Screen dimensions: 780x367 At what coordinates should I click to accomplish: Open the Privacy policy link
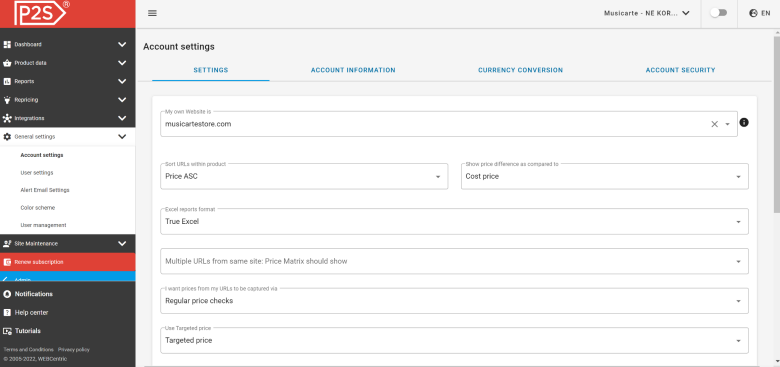(74, 350)
